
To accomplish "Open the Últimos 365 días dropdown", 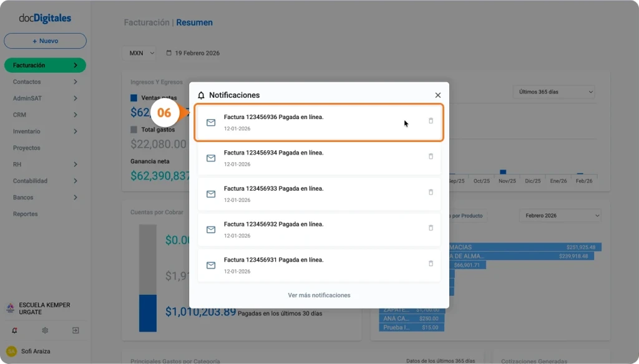I will 553,91.
